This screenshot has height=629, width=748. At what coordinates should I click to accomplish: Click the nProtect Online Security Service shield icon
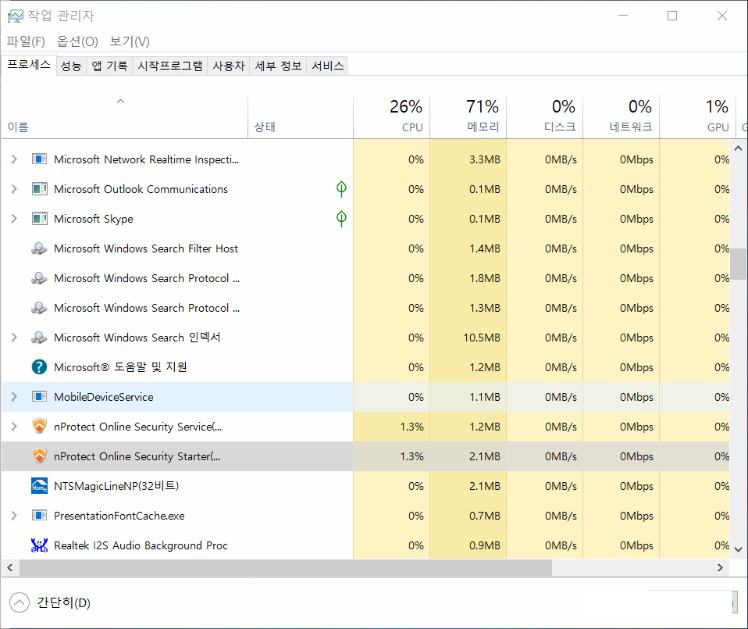(x=39, y=427)
